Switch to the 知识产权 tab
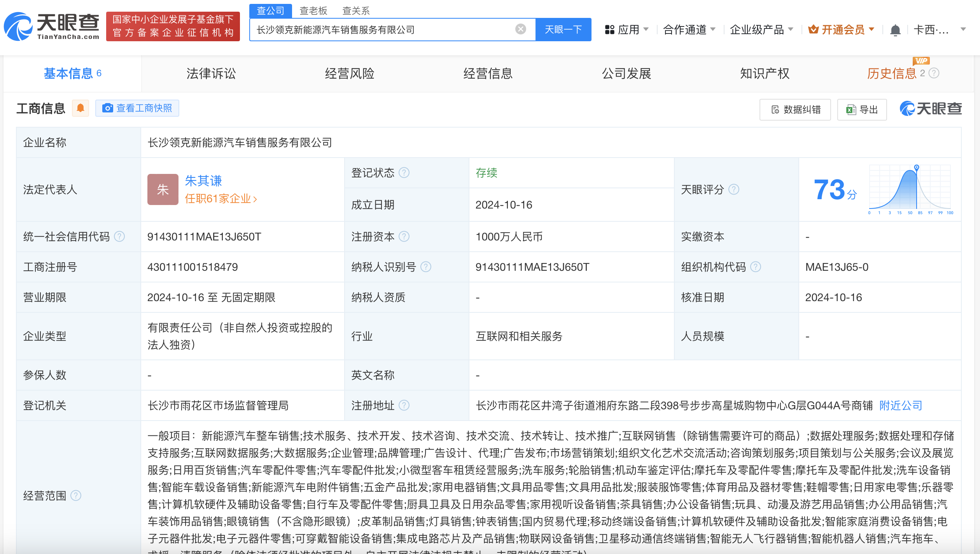This screenshot has width=980, height=554. click(764, 73)
